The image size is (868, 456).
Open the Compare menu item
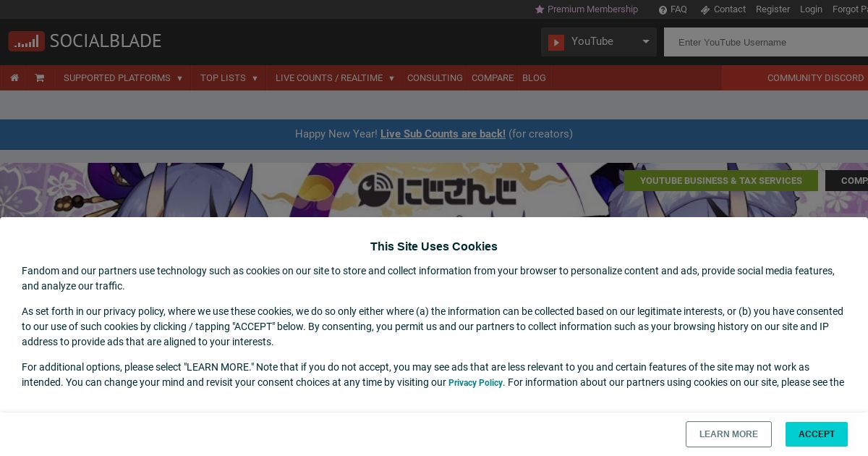493,77
